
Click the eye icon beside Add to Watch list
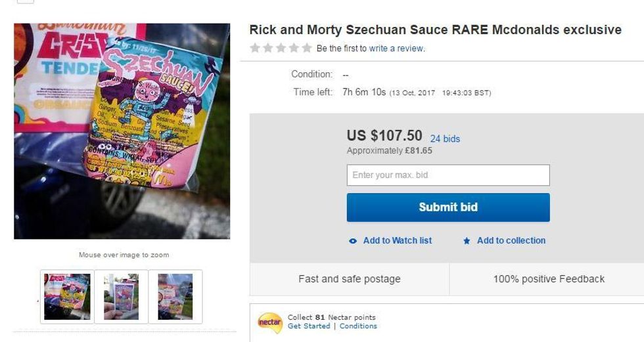(x=353, y=241)
